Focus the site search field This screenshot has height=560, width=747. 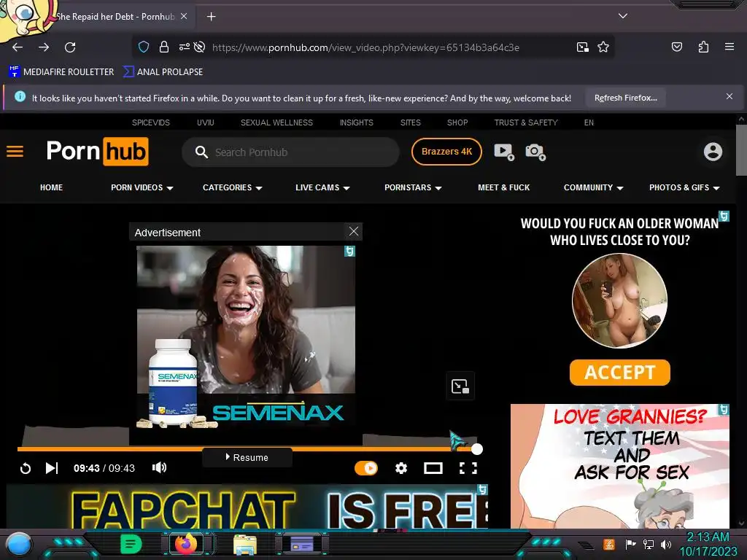point(290,152)
